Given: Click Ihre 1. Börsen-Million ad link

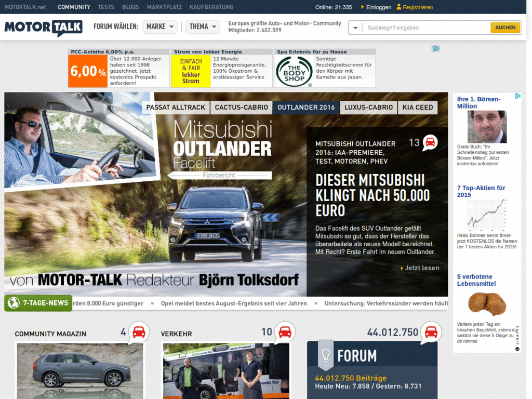Looking at the screenshot, I should [478, 102].
